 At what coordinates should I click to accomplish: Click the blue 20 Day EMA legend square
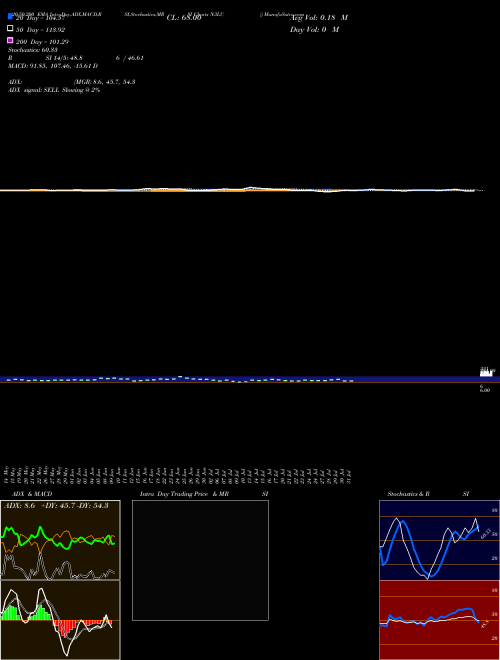(x=10, y=16)
